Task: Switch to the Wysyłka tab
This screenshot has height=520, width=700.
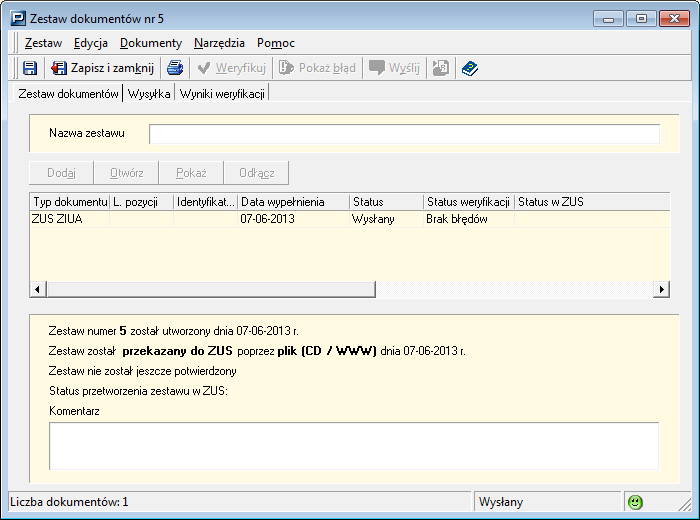Action: 149,94
